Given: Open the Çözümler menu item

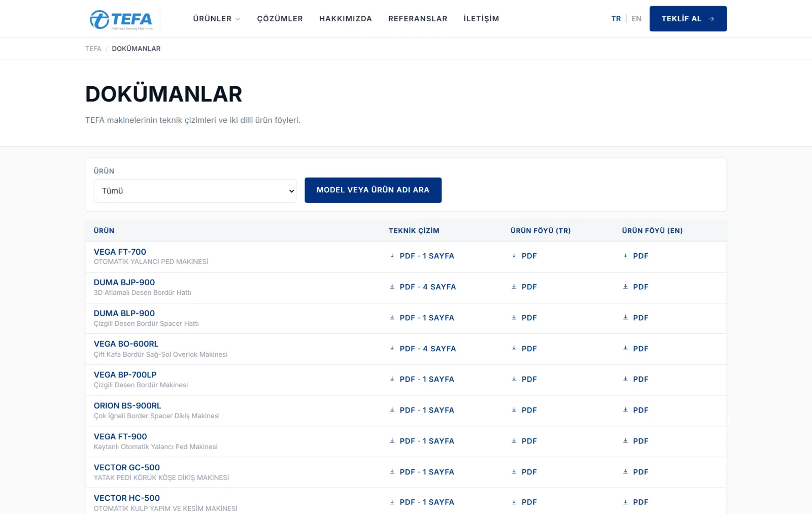Looking at the screenshot, I should point(280,19).
